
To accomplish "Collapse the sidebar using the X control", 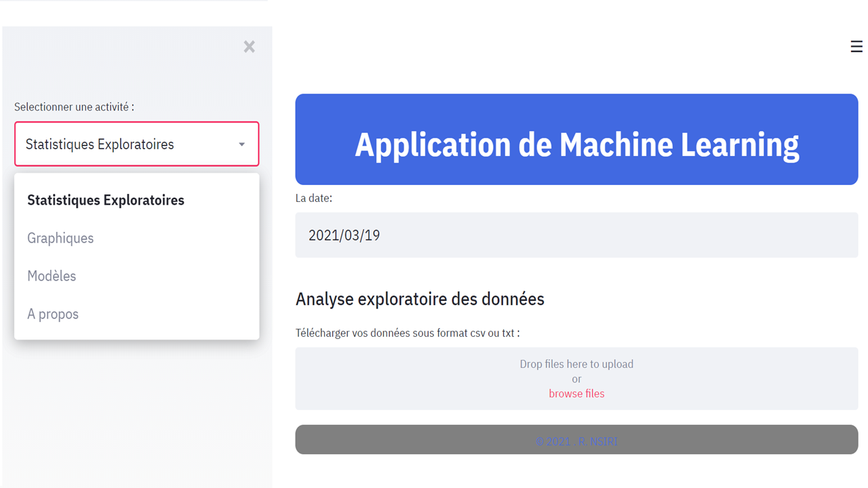I will (249, 46).
